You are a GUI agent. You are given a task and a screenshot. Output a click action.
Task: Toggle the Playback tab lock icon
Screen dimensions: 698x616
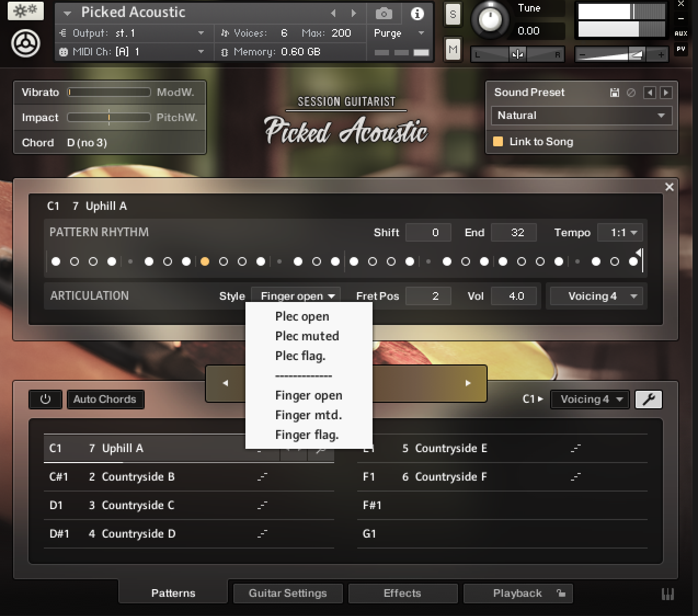click(560, 593)
